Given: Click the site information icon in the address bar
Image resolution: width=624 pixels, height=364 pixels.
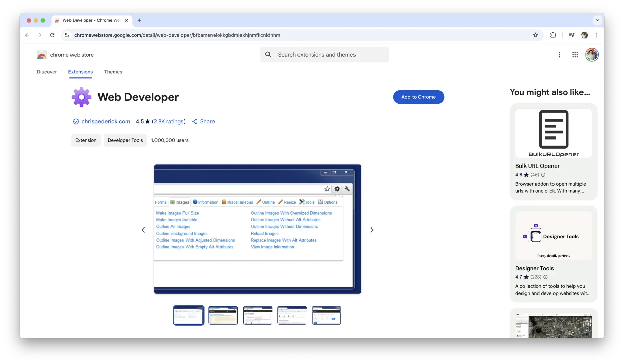Looking at the screenshot, I should point(67,35).
